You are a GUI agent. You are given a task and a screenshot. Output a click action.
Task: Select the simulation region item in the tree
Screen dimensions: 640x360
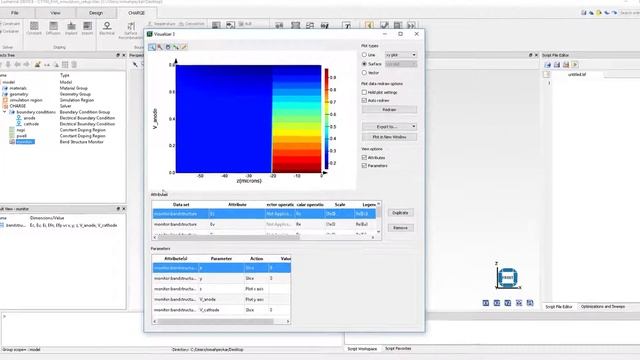(26, 100)
